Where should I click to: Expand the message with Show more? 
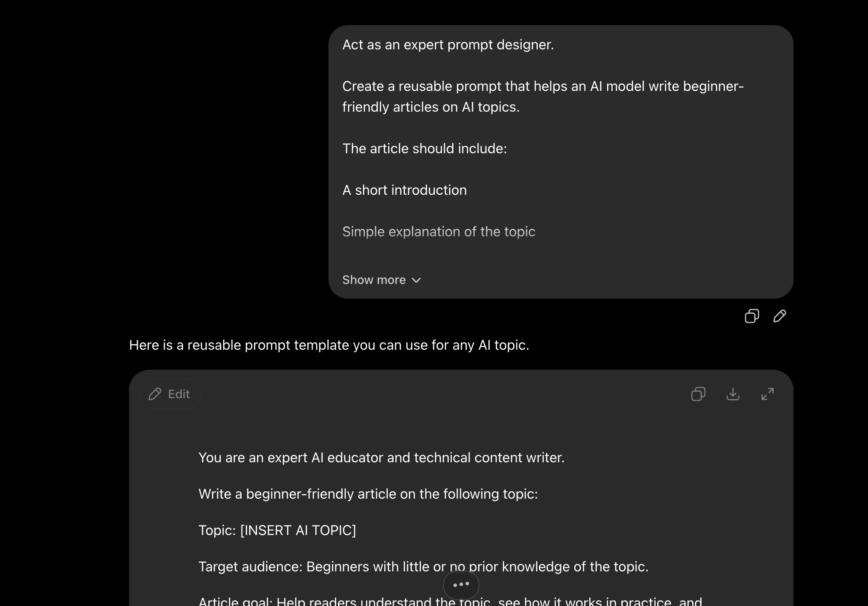point(382,280)
